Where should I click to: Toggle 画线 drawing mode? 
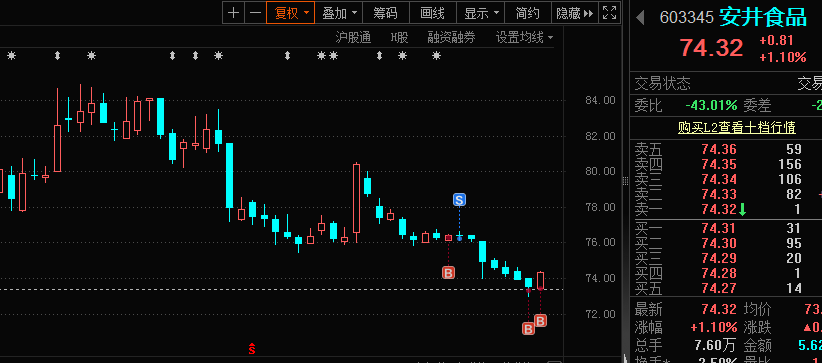(x=432, y=13)
